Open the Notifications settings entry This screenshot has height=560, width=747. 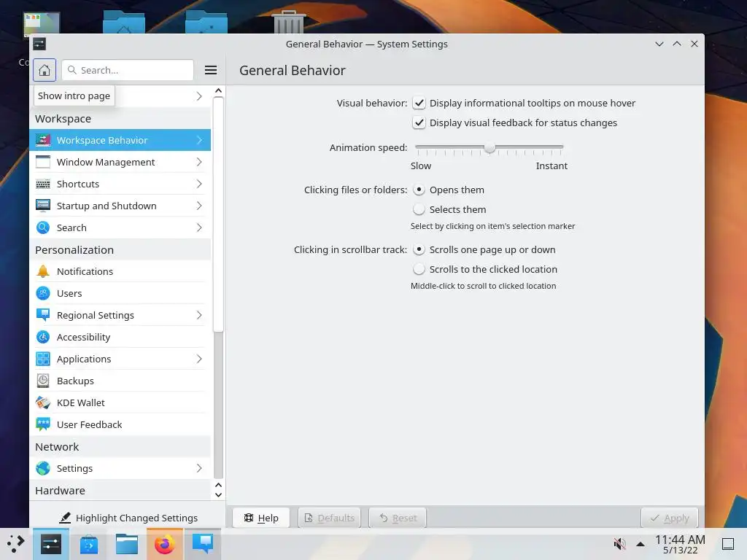pyautogui.click(x=120, y=271)
